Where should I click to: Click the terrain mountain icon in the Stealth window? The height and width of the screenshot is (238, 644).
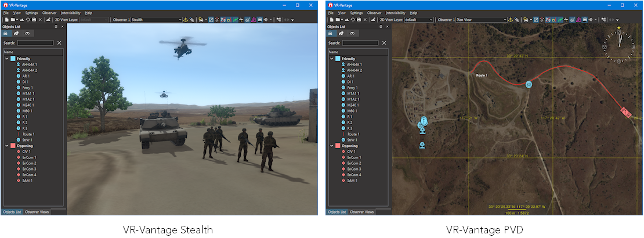tap(21, 20)
